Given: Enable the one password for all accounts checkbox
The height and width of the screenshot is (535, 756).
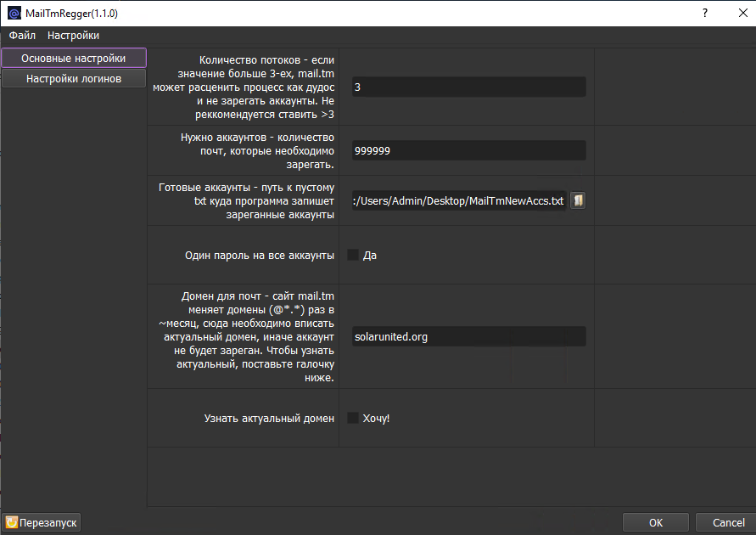Looking at the screenshot, I should tap(353, 255).
